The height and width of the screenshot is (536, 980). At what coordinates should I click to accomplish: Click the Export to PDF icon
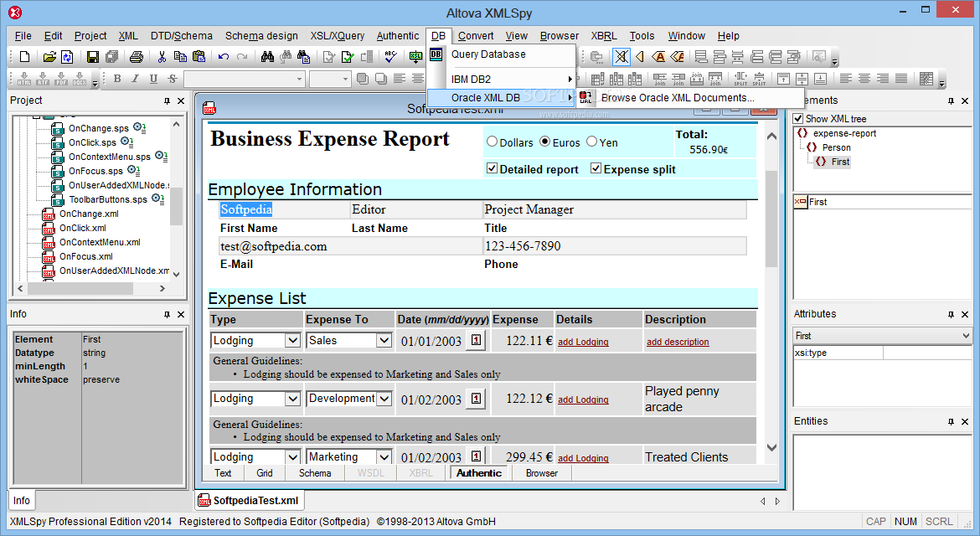pyautogui.click(x=61, y=79)
